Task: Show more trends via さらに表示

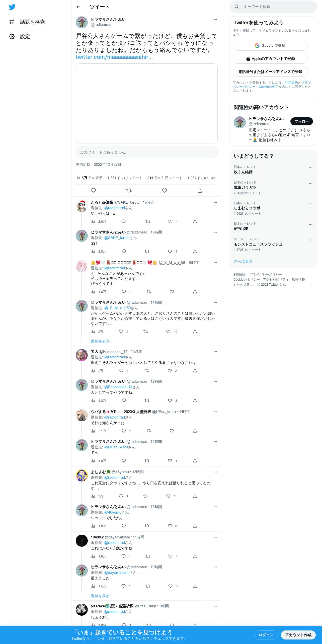Action: coord(243,261)
